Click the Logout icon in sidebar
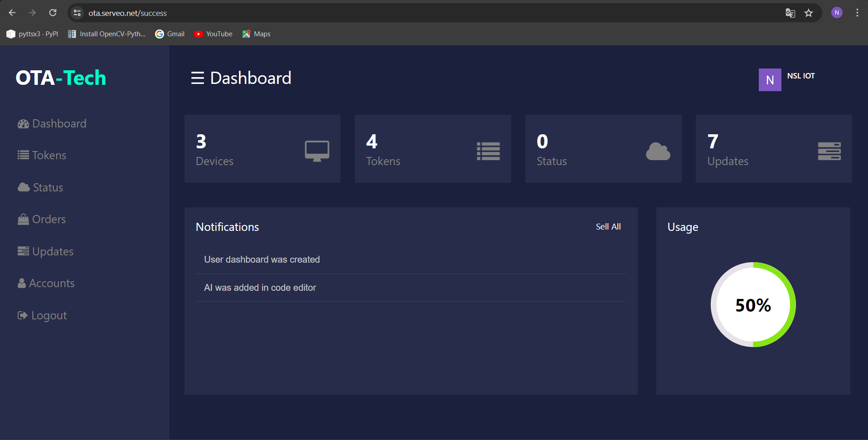 (22, 315)
